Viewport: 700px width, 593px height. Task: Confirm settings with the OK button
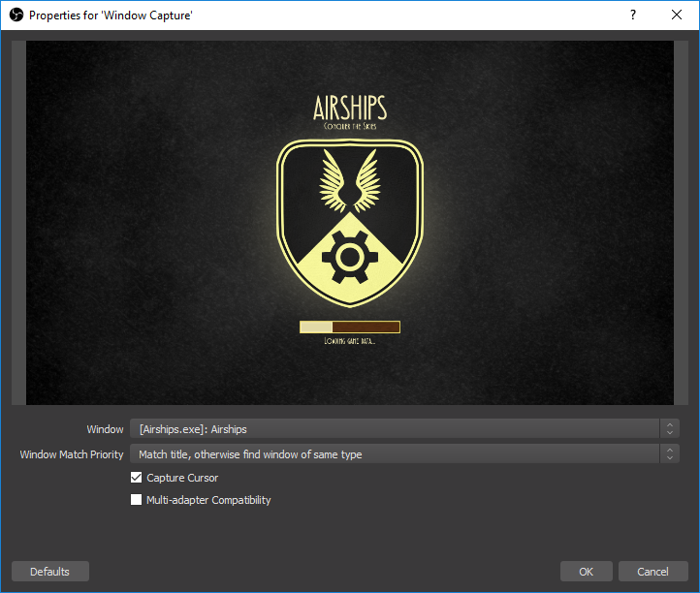coord(586,571)
